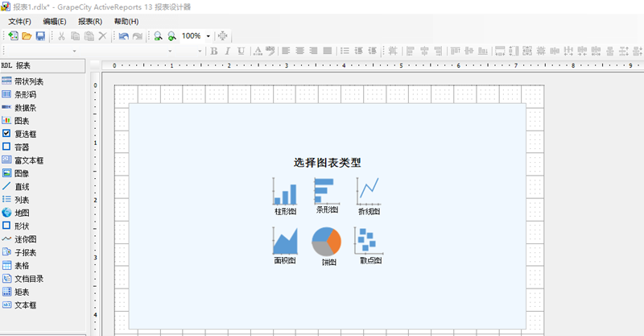Save the report with the floppy disk icon
The image size is (644, 336).
[40, 36]
